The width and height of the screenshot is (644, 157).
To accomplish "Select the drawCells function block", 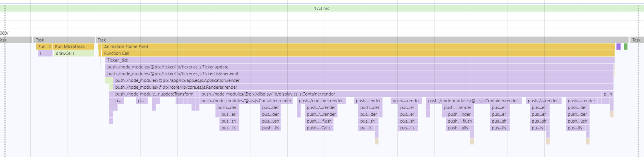I will [x=73, y=54].
